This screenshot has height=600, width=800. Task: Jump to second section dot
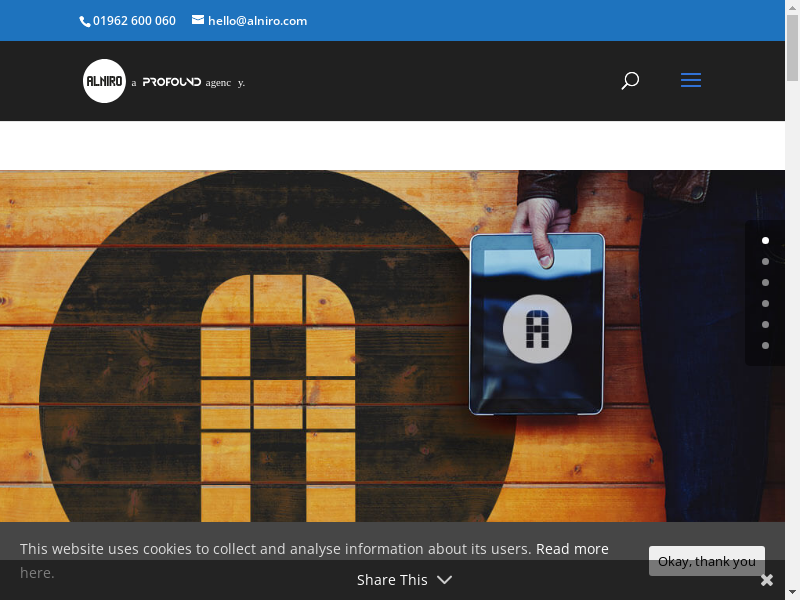(x=765, y=261)
